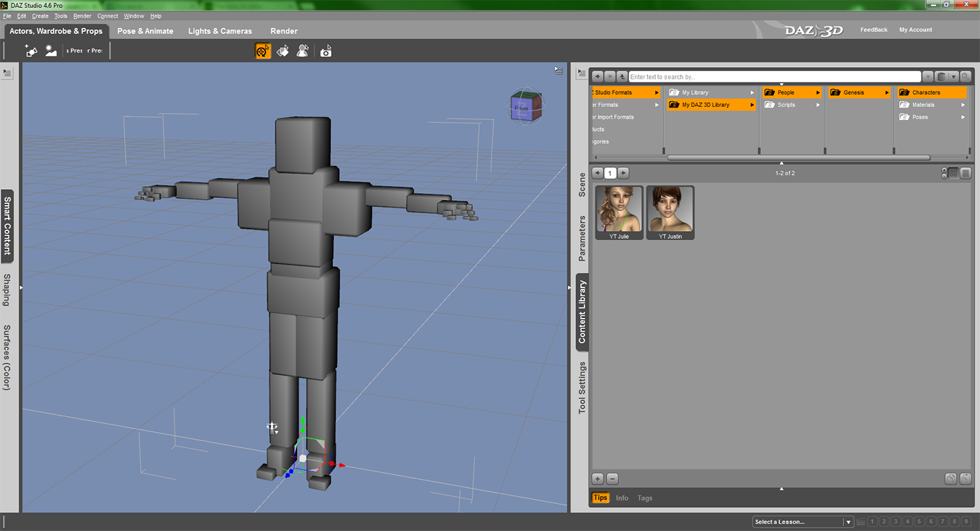Switch to the list view mode button
Screen dimensions: 980x531
(x=966, y=173)
